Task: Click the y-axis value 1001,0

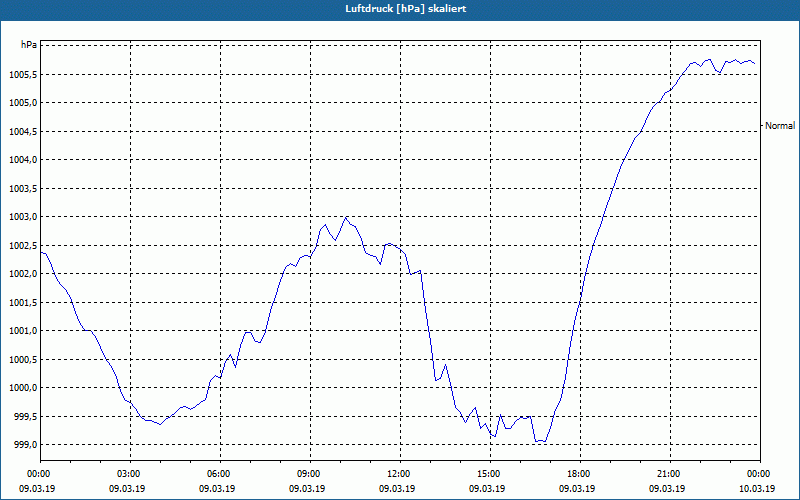Action: (22, 331)
